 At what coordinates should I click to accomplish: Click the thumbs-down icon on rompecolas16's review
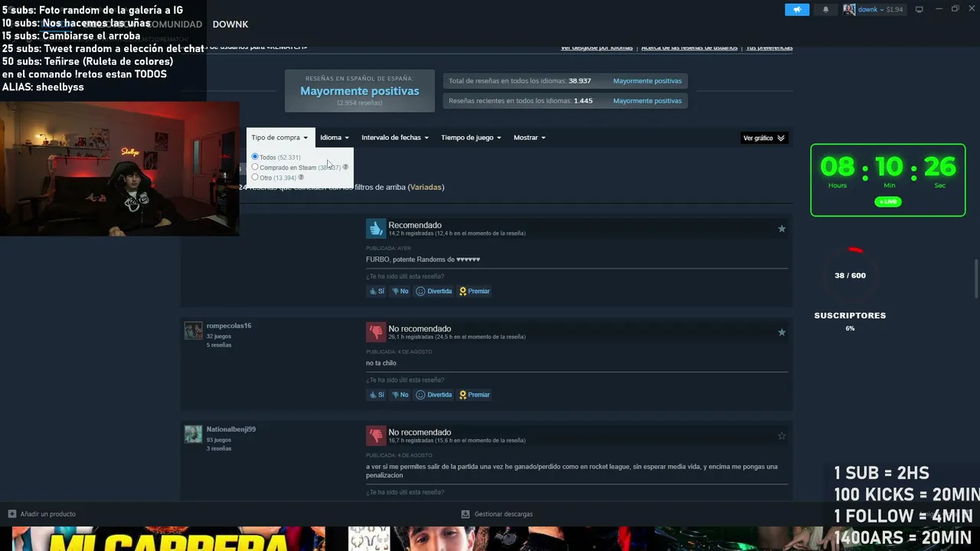(x=375, y=332)
